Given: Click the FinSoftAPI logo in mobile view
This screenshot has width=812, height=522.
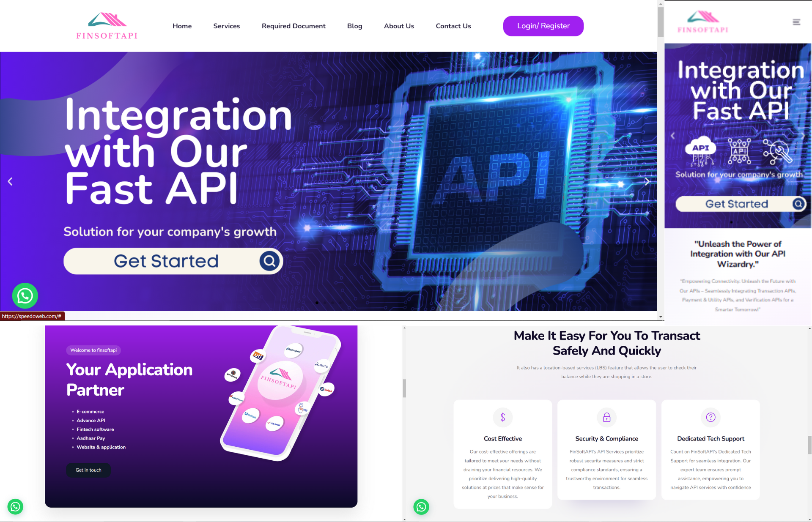Looking at the screenshot, I should click(703, 22).
